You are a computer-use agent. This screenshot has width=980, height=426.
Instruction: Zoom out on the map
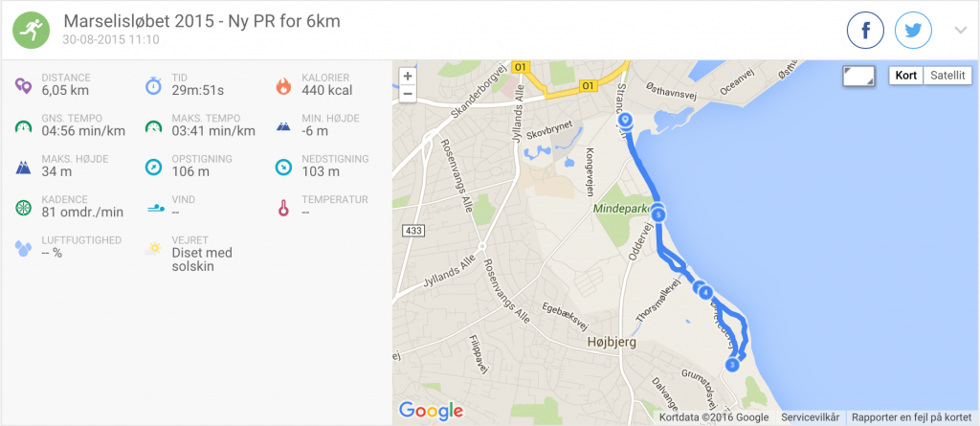coord(409,93)
